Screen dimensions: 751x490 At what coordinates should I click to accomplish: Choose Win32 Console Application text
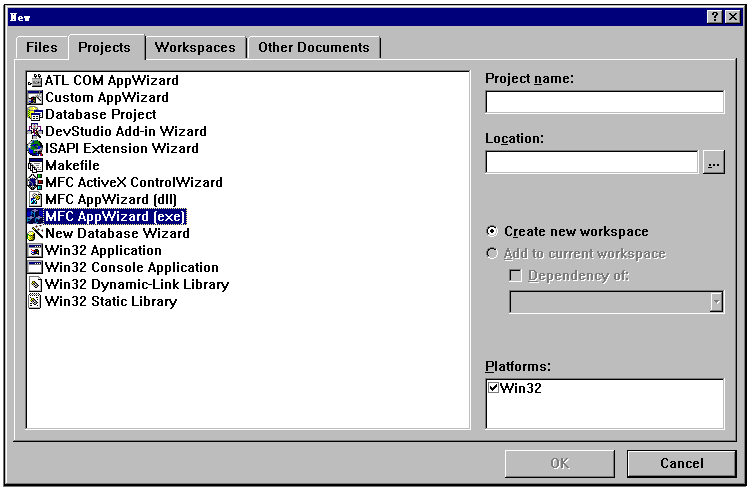[x=132, y=267]
